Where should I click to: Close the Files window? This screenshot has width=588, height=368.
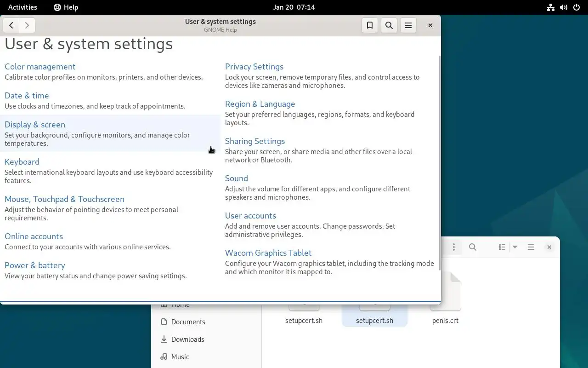[549, 247]
